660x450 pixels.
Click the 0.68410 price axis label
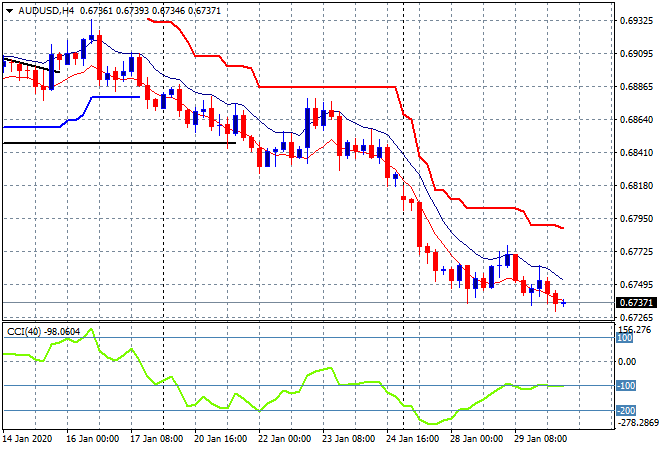click(636, 152)
